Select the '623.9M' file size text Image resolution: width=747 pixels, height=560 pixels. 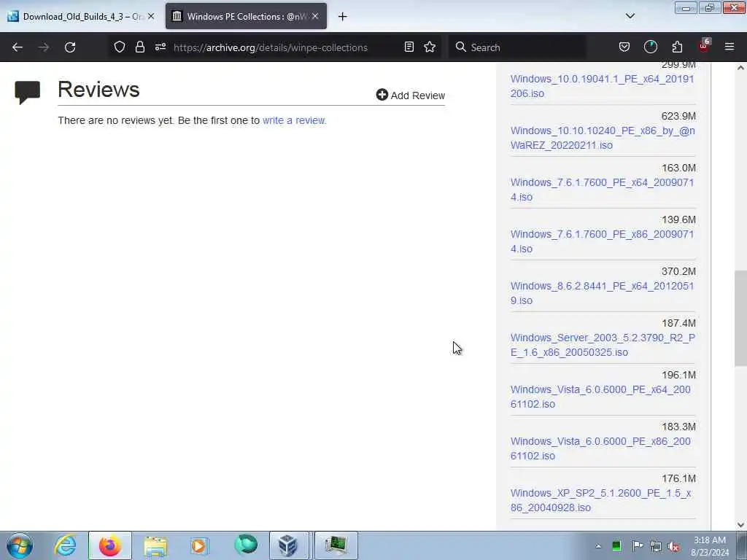[x=678, y=116]
